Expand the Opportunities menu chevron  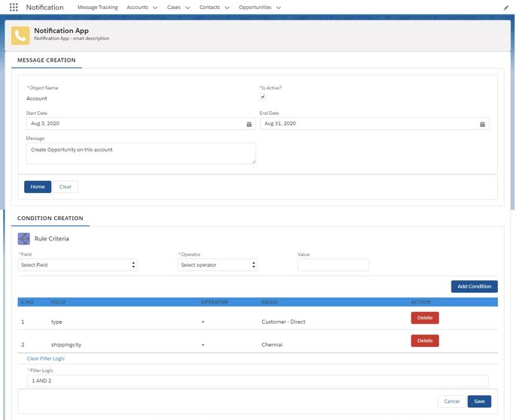279,8
